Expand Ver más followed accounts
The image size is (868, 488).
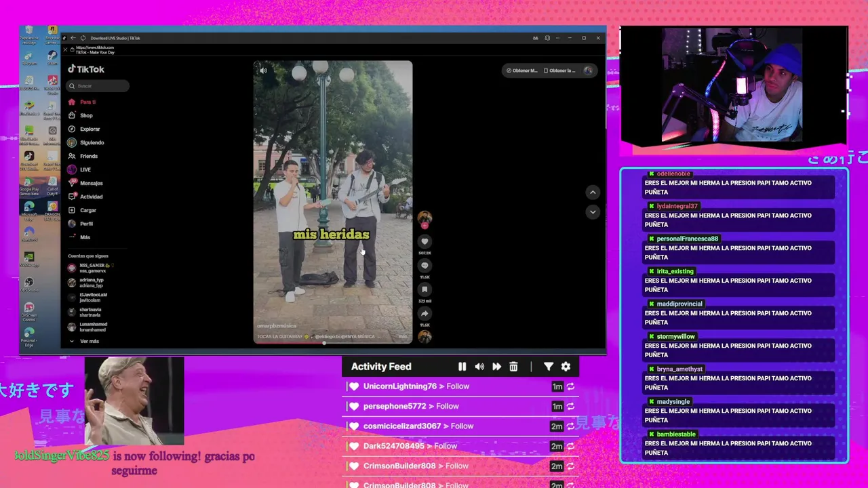click(84, 341)
